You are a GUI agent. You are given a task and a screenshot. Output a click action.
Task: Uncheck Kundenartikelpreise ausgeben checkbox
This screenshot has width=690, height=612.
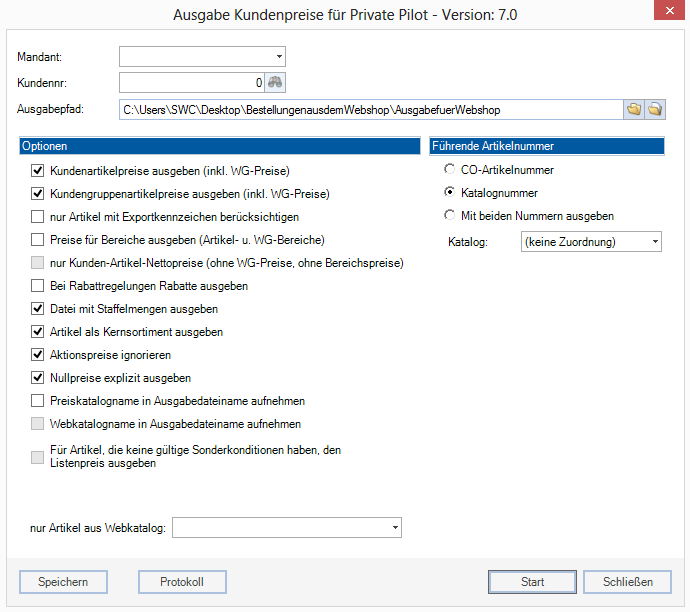(38, 171)
